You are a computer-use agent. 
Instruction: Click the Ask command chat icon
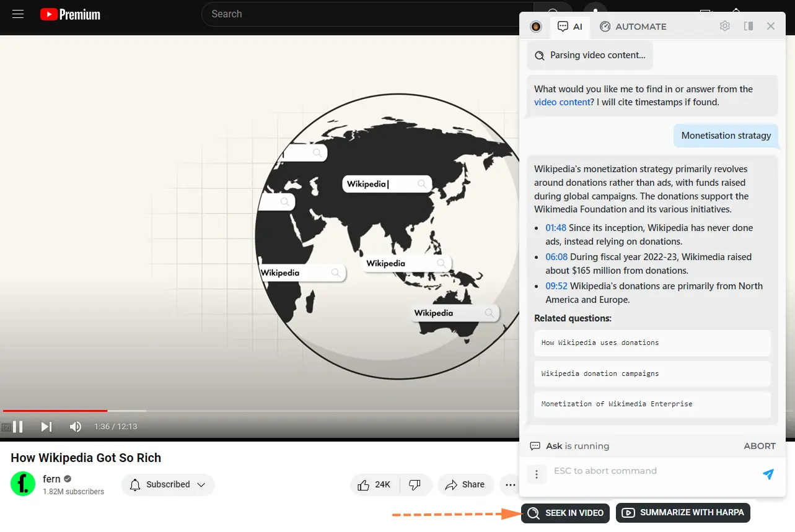(535, 446)
